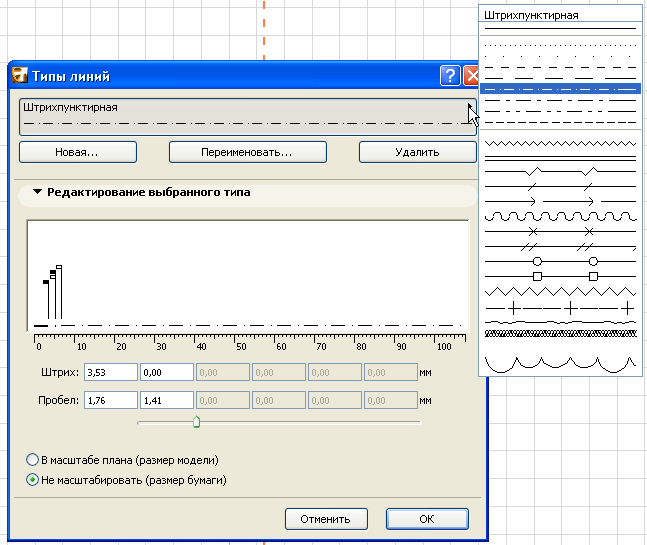The height and width of the screenshot is (545, 647).
Task: Pick the line type with square symbols
Action: click(560, 275)
